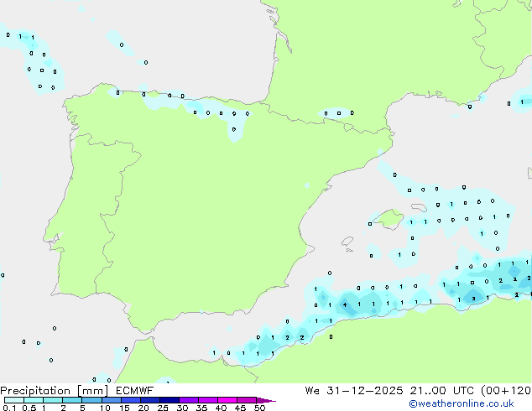Click the ECMWF model label
The width and height of the screenshot is (532, 411).
click(x=135, y=391)
